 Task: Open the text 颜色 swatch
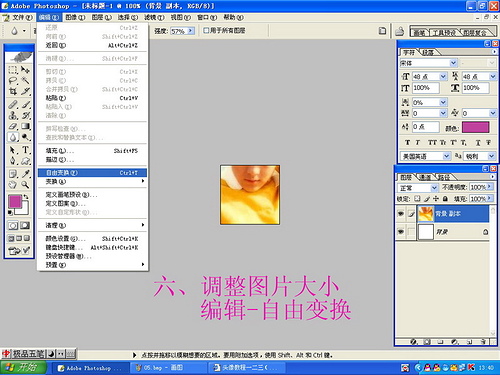coord(475,127)
